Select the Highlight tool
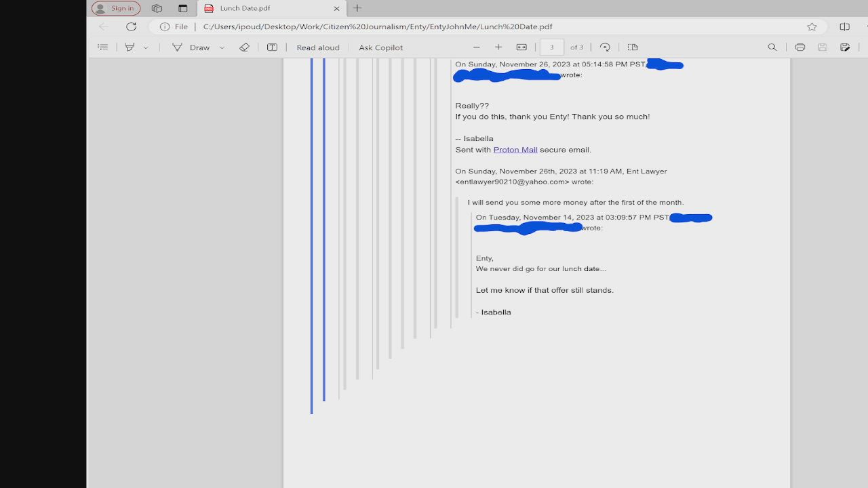The height and width of the screenshot is (488, 868). click(x=130, y=47)
